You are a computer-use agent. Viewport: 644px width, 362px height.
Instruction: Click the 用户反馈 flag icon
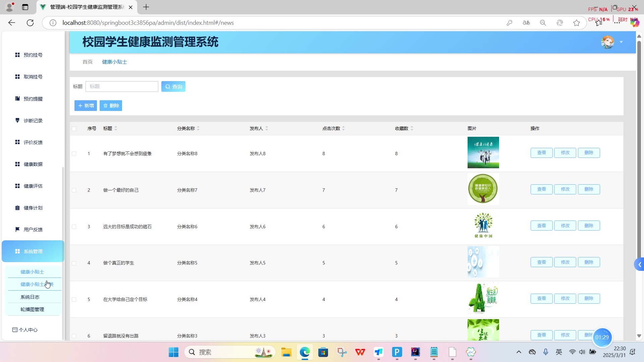tap(17, 230)
